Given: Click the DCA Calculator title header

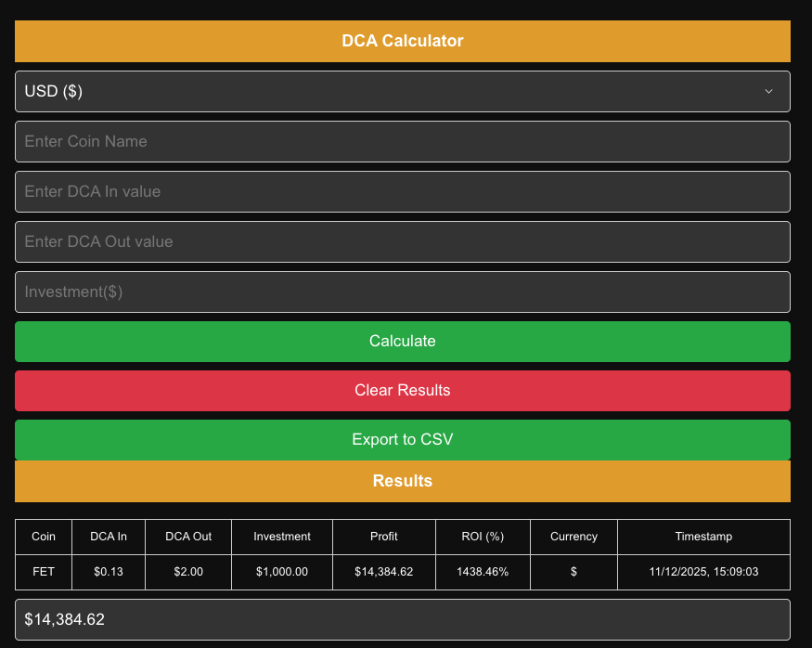Looking at the screenshot, I should click(402, 41).
